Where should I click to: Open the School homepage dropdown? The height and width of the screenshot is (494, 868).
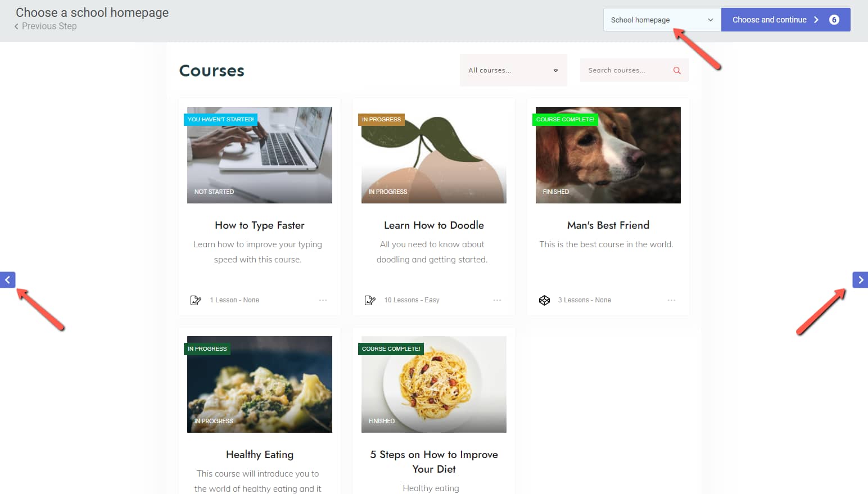click(662, 20)
